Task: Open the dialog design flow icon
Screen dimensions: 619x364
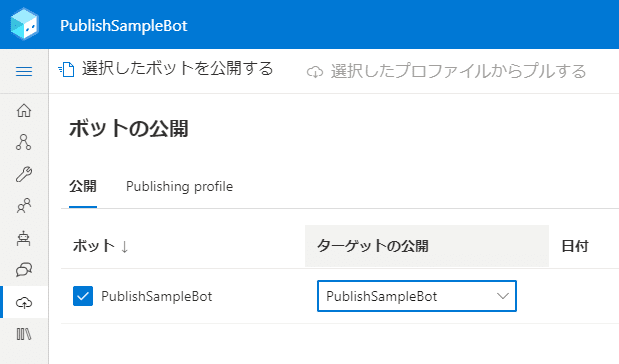Action: [x=24, y=142]
